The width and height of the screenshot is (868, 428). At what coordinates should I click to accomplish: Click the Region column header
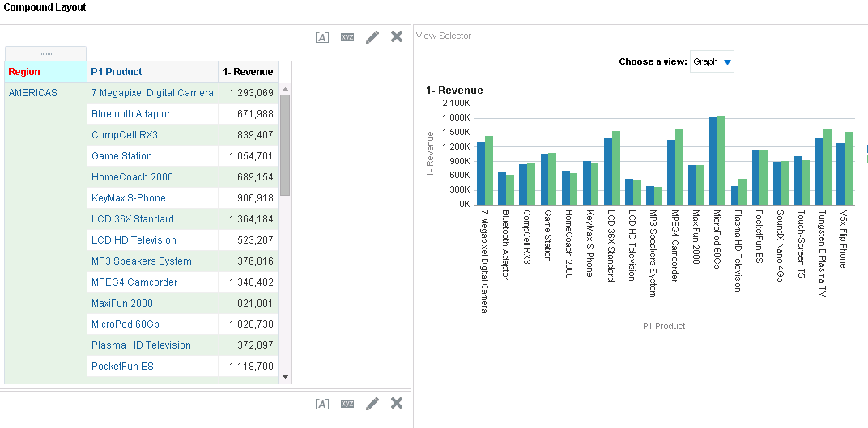coord(24,72)
